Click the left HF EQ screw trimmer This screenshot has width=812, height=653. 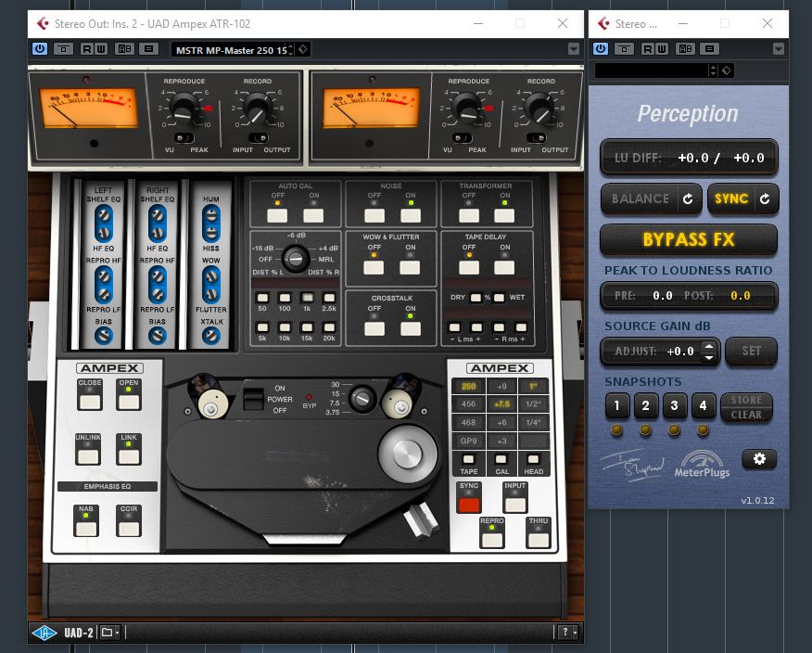click(104, 233)
